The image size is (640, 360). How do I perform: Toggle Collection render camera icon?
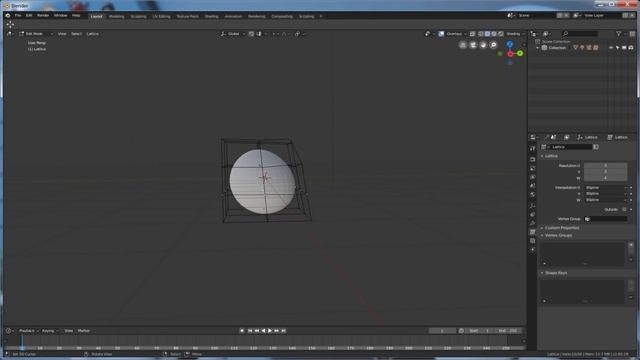631,48
